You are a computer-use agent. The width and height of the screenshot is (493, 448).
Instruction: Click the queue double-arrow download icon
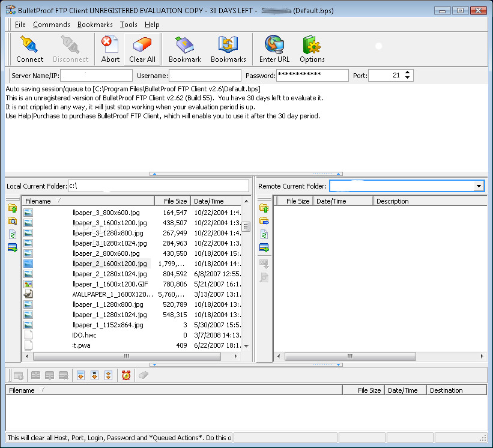pos(108,375)
